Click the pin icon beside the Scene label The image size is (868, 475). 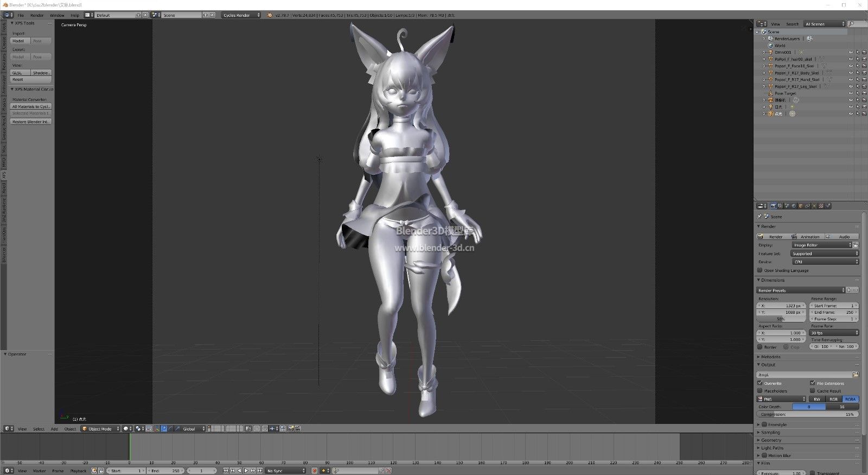(759, 216)
